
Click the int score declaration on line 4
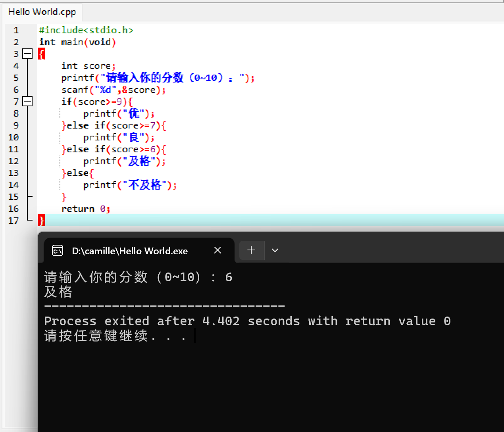88,66
